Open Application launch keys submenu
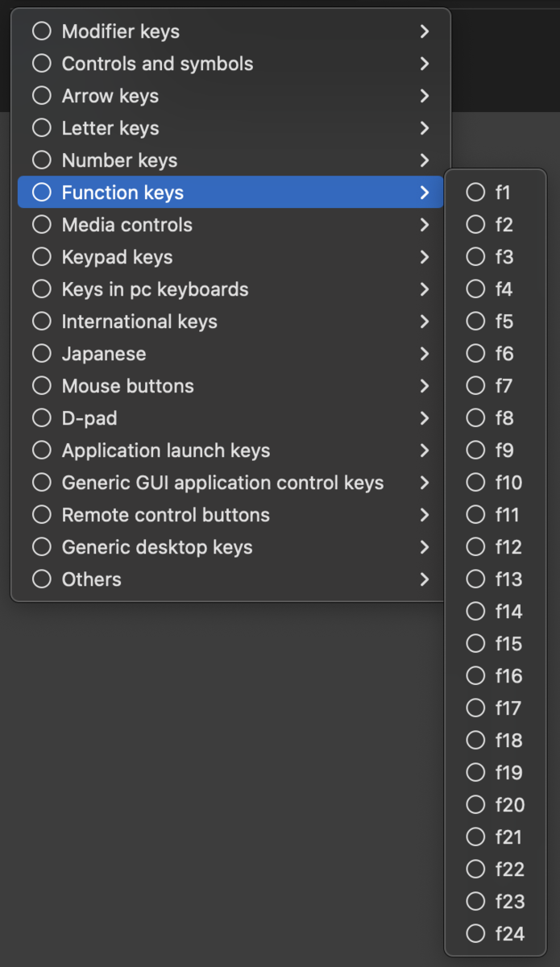This screenshot has height=967, width=560. (230, 450)
